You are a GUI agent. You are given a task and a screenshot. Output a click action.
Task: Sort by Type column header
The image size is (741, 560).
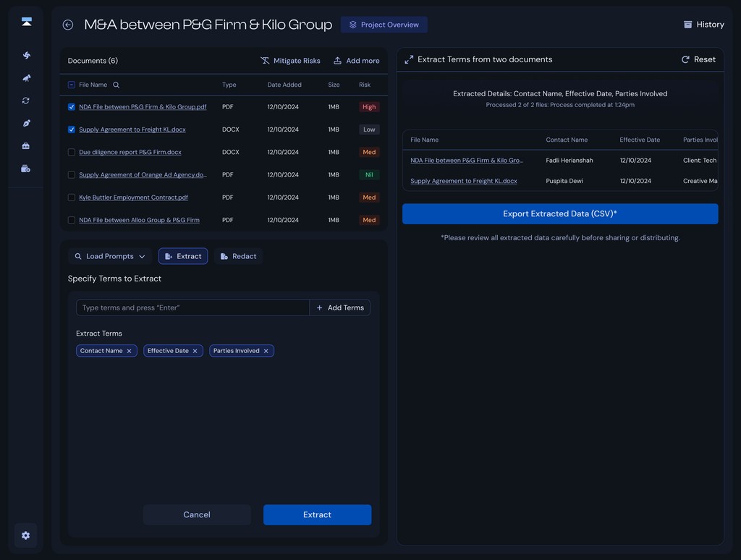[x=229, y=85]
